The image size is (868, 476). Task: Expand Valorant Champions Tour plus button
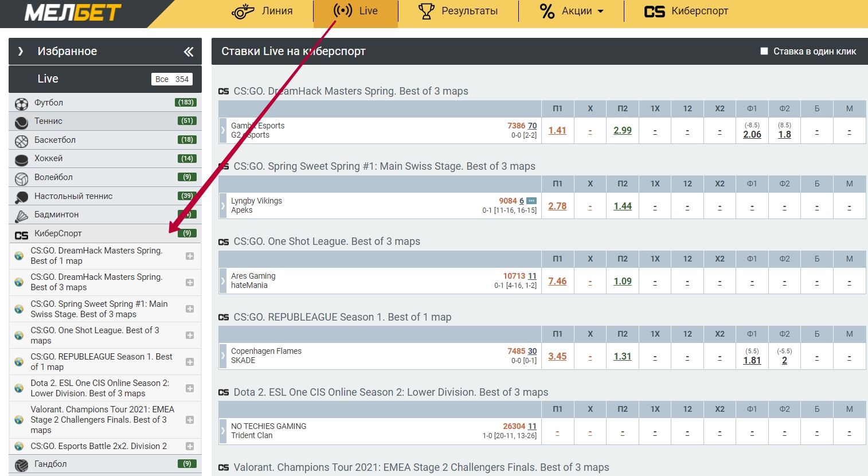pos(190,420)
